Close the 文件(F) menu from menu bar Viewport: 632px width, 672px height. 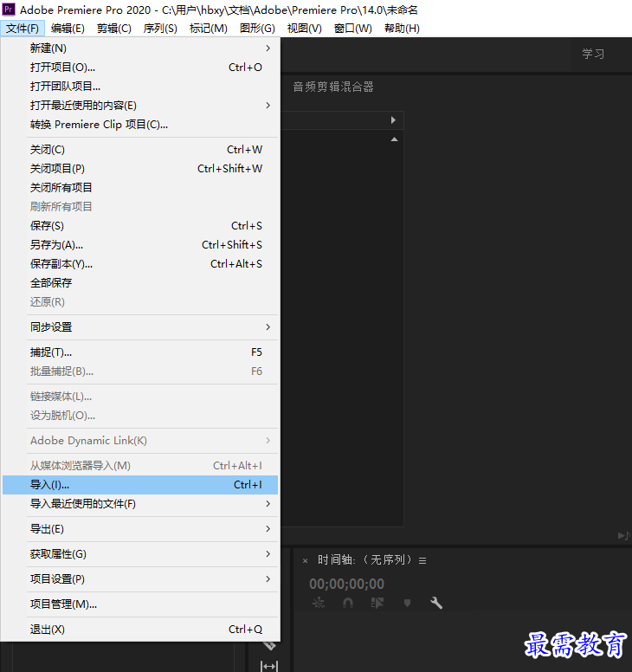click(x=23, y=29)
